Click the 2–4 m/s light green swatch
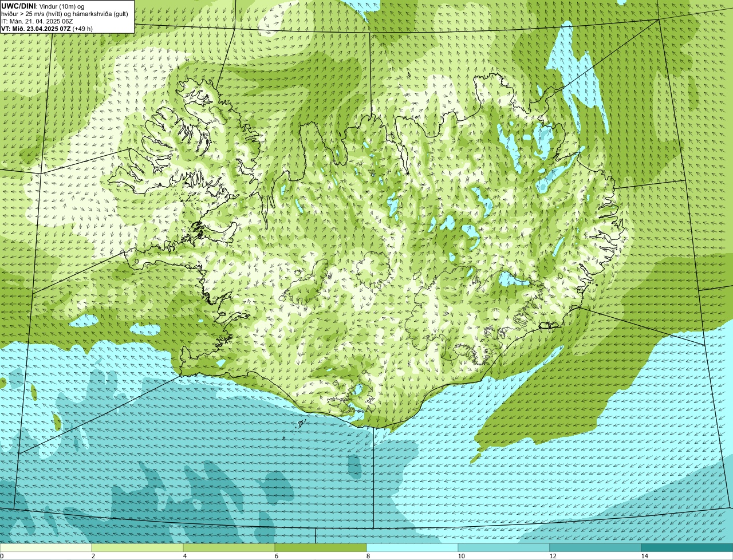Viewport: 733px width, 560px height. point(137,547)
